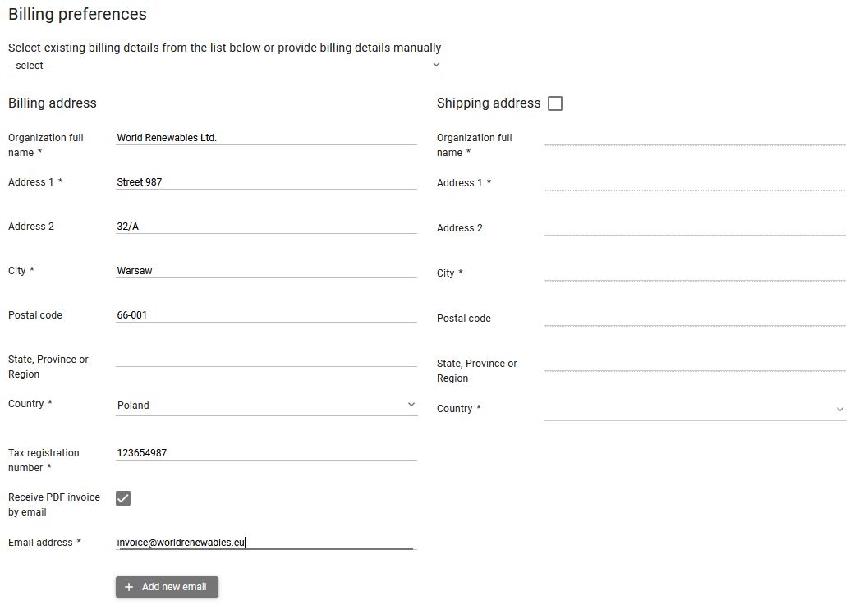
Task: Expand the billing Country dropdown showing Poland
Action: (266, 405)
